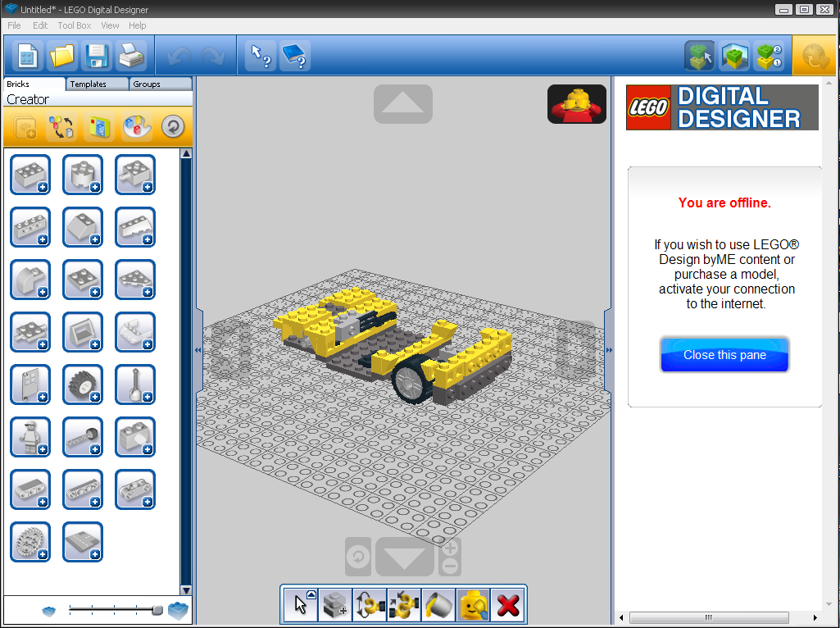Image resolution: width=840 pixels, height=628 pixels.
Task: Select the minifig Hide tool
Action: (473, 606)
